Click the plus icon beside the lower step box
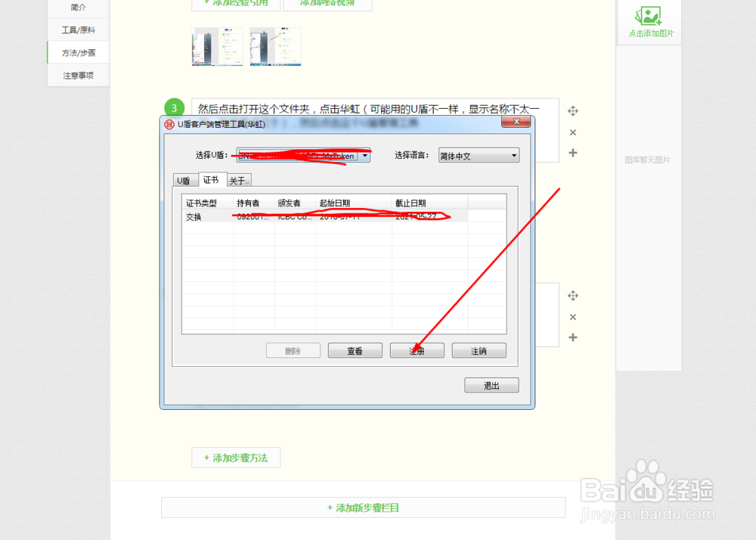This screenshot has height=540, width=756. [x=573, y=337]
